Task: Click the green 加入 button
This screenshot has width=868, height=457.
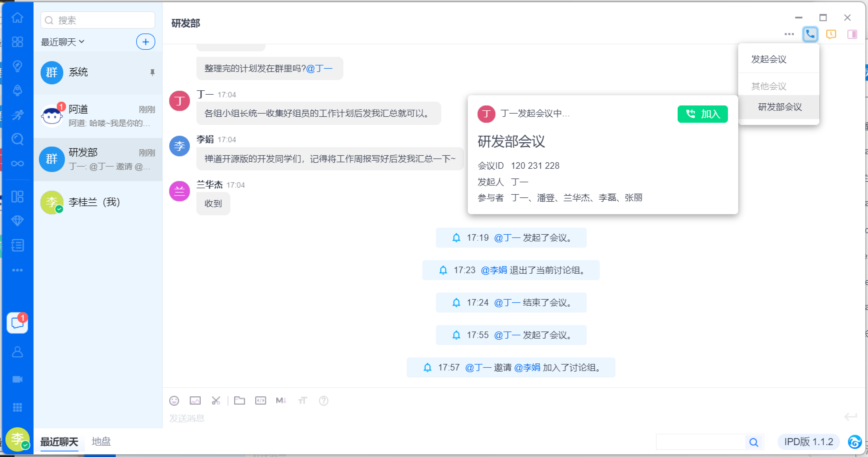Action: 703,114
